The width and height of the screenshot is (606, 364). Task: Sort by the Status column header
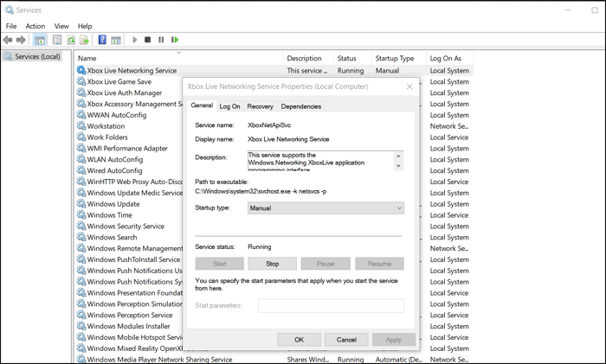[x=352, y=58]
